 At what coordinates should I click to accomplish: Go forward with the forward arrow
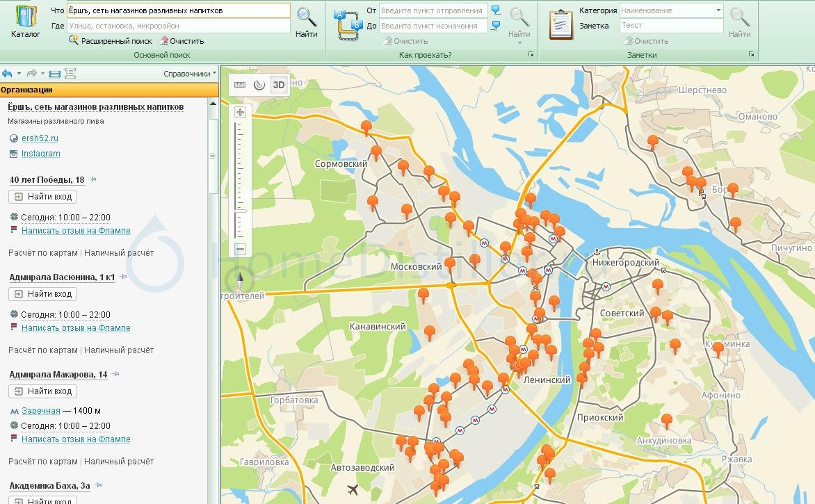(x=32, y=74)
